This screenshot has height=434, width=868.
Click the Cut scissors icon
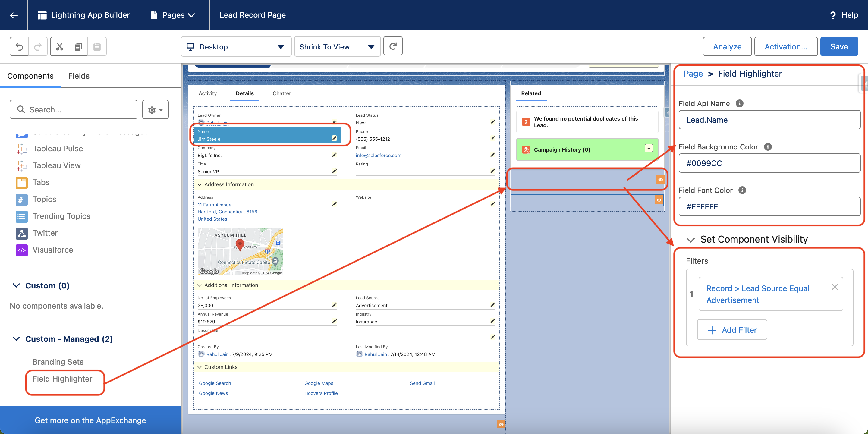pos(60,46)
